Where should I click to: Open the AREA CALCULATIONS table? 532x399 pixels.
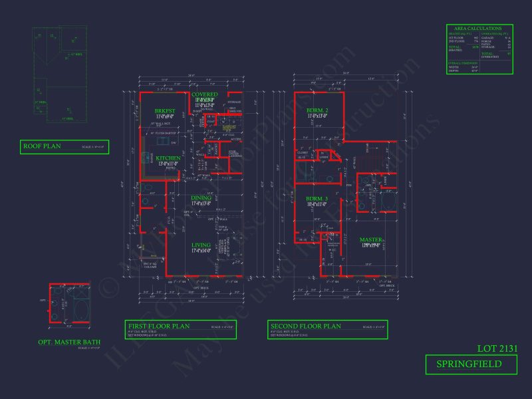tap(479, 49)
